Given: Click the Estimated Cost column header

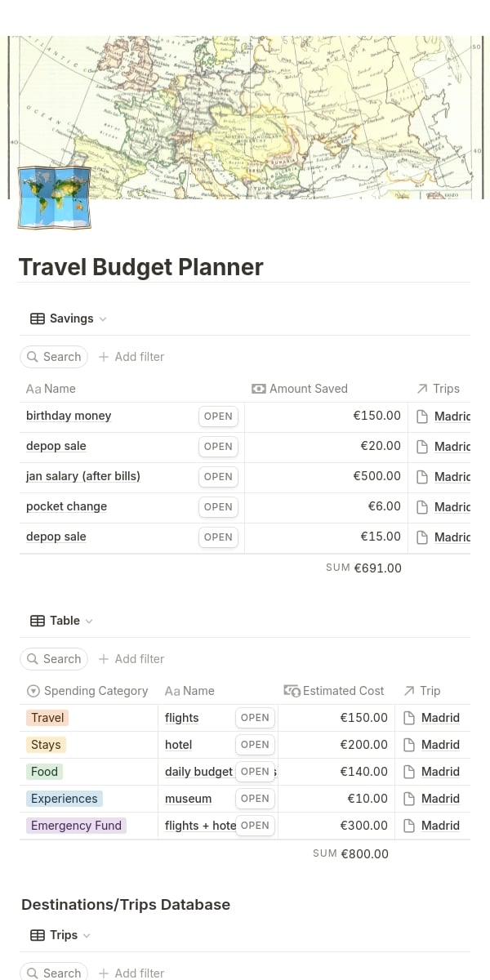Looking at the screenshot, I should (342, 691).
